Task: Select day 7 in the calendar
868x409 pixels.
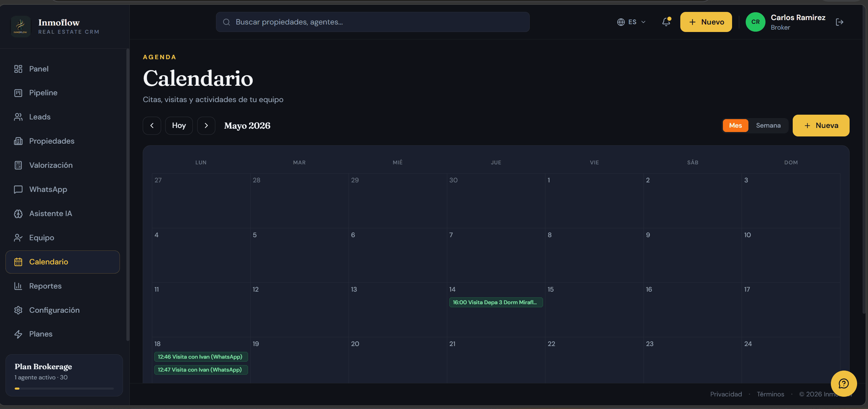Action: coord(496,255)
